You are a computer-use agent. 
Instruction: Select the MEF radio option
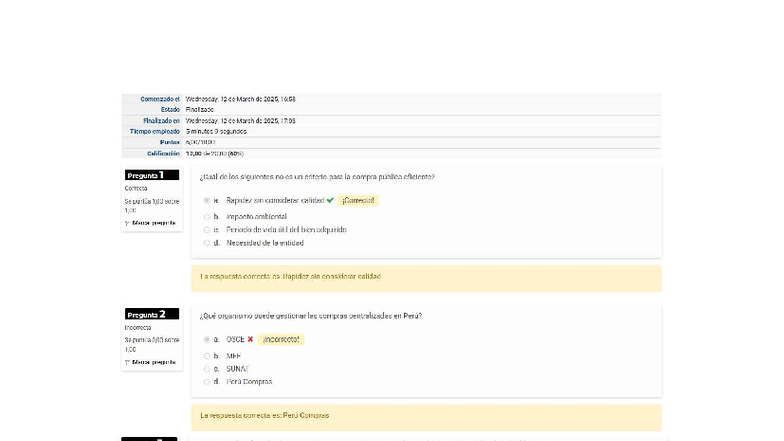coord(207,356)
